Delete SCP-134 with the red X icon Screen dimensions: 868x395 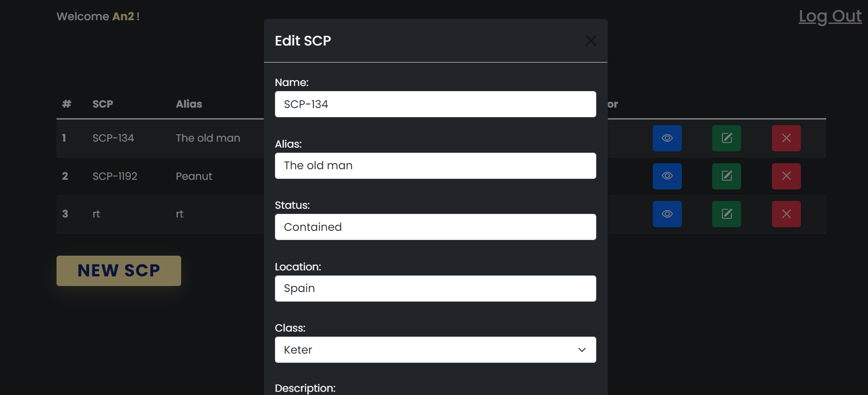point(786,138)
